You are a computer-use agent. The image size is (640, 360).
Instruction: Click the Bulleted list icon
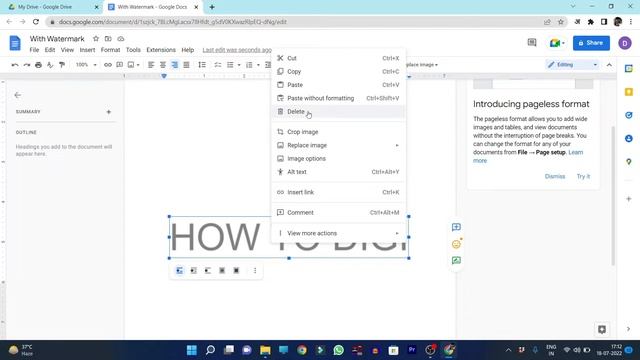point(230,65)
